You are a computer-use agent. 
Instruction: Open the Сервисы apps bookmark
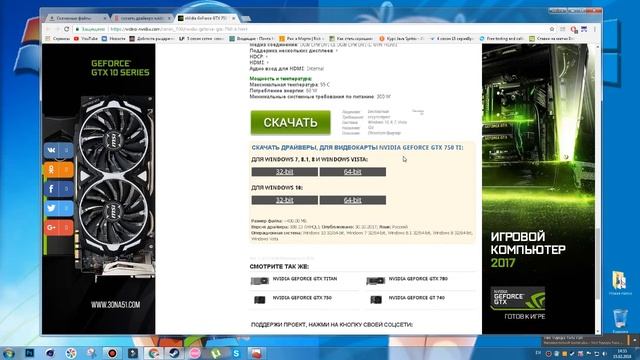(58, 38)
